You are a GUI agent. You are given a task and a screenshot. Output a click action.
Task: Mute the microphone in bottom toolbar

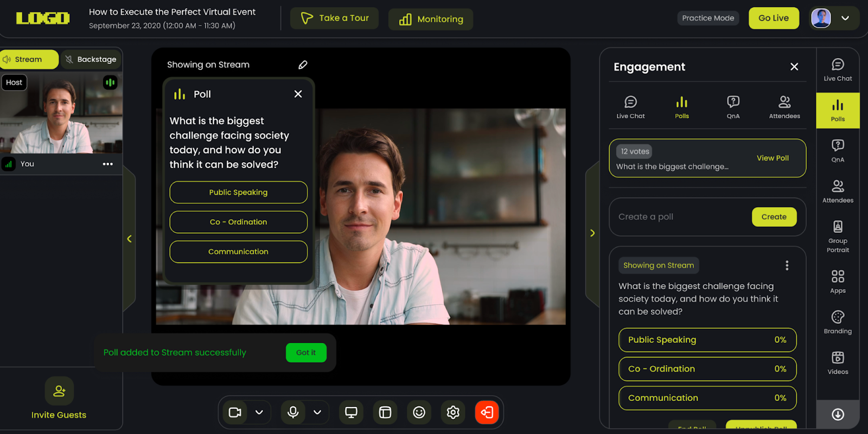point(293,412)
